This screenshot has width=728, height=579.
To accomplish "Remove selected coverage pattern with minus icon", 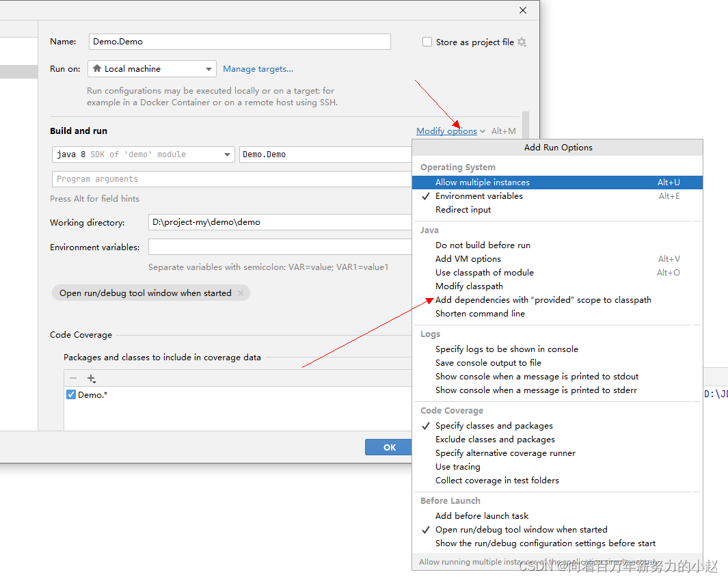I will (x=73, y=378).
